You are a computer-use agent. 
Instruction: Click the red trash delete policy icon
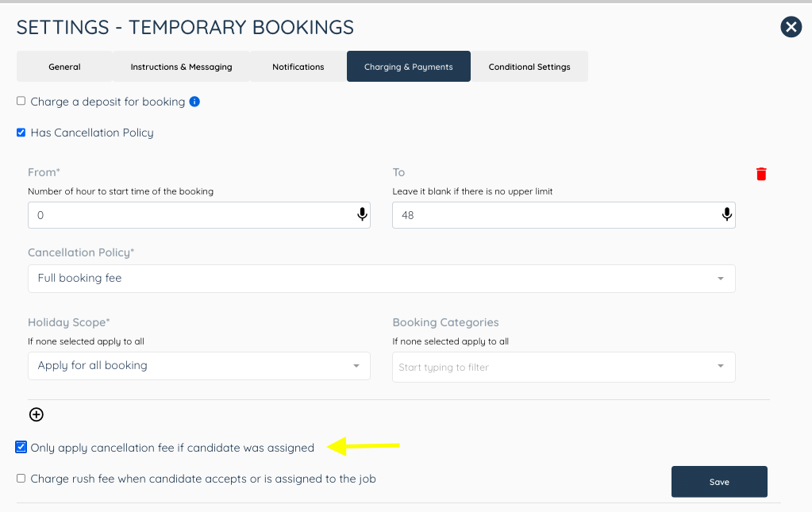click(x=760, y=174)
